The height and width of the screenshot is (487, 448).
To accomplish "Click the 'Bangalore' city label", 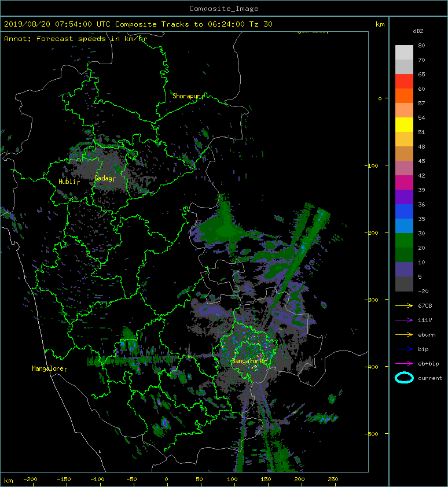I will pos(248,361).
